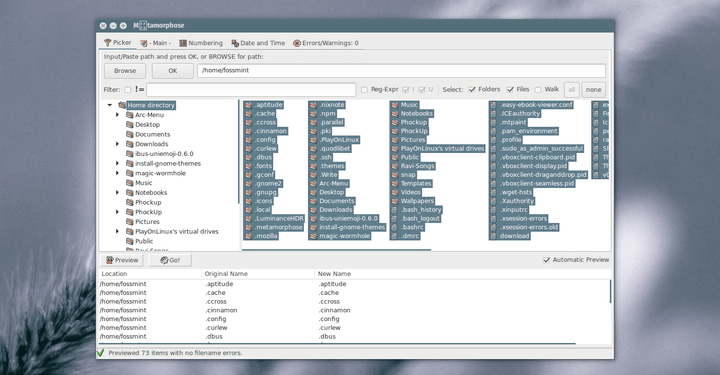
Task: Click the .aptitude folder icon
Action: (248, 105)
